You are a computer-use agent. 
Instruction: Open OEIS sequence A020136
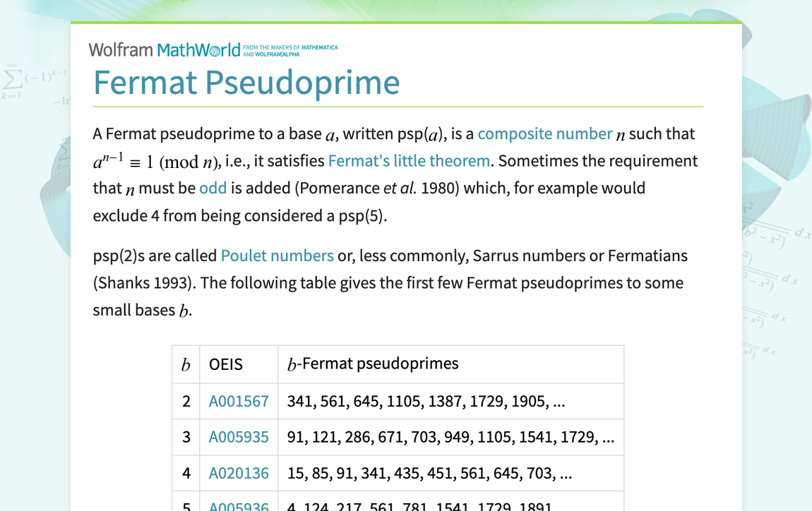point(239,474)
